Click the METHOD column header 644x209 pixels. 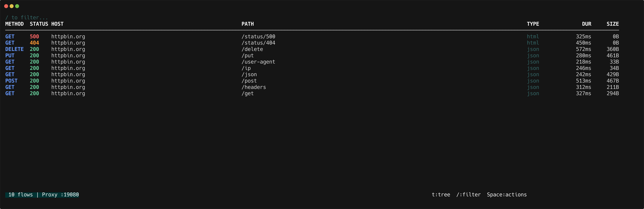[x=14, y=24]
